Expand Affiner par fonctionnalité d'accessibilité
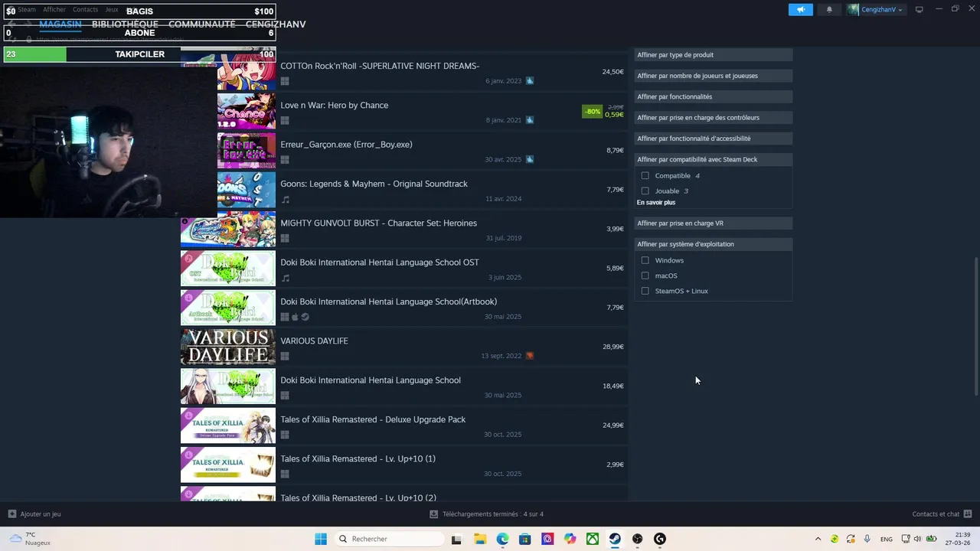 tap(713, 139)
